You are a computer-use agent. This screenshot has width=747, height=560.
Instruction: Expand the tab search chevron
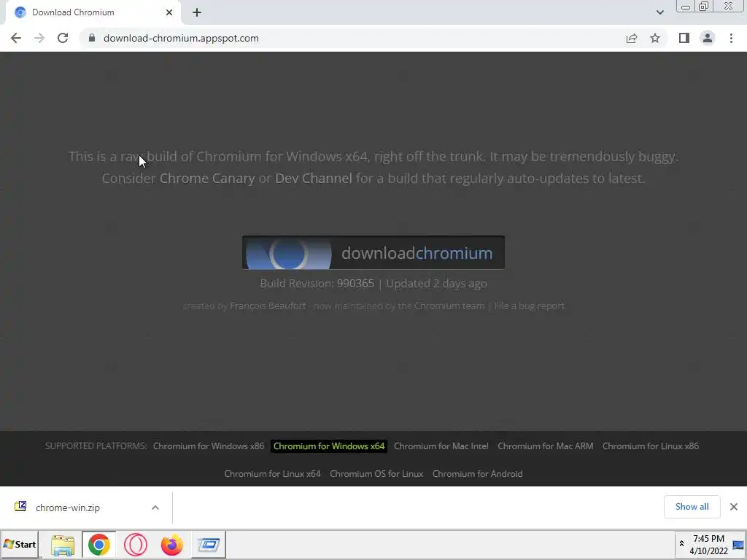click(x=659, y=12)
